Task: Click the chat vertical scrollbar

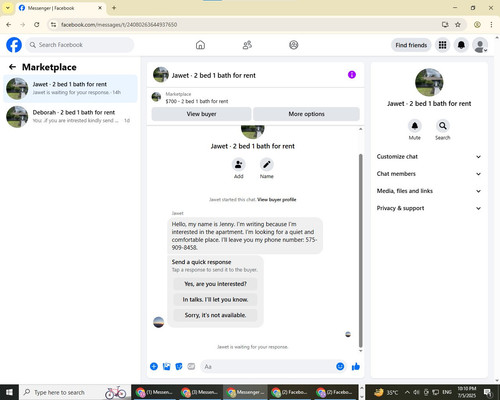Action: [360, 251]
